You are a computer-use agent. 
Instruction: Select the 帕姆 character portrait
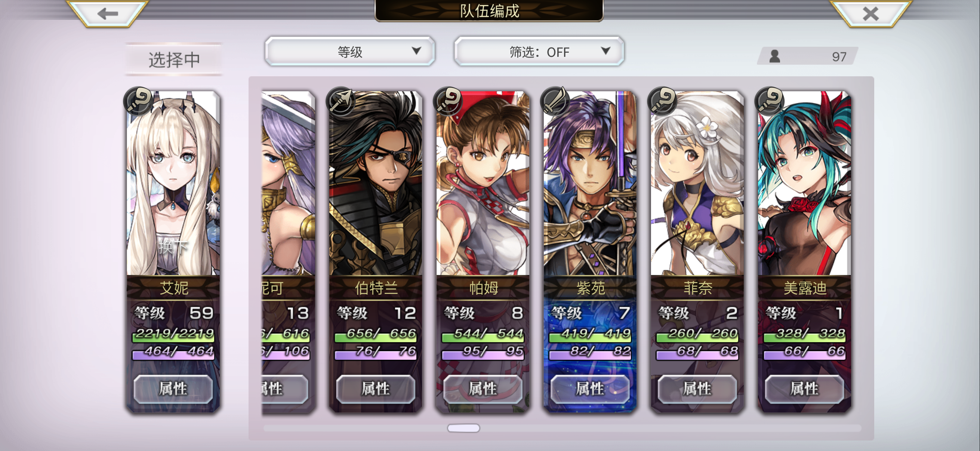pos(483,183)
